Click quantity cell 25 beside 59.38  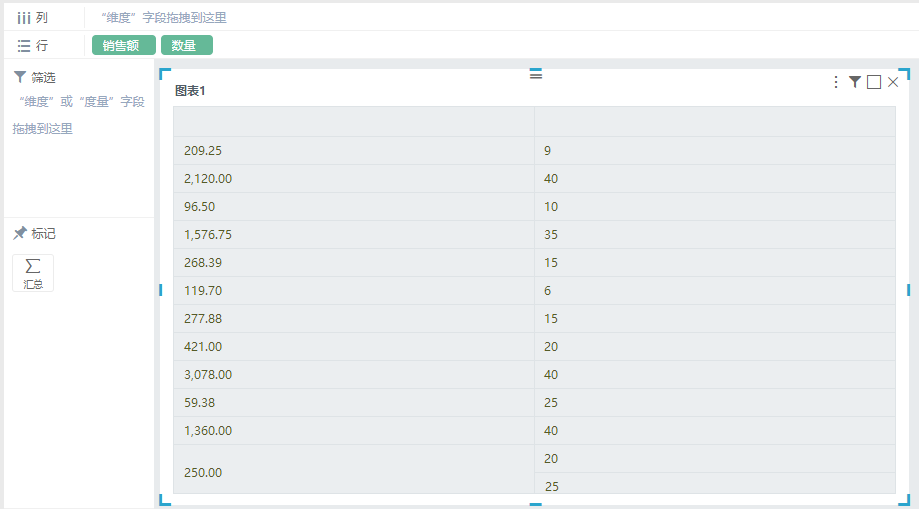(715, 403)
